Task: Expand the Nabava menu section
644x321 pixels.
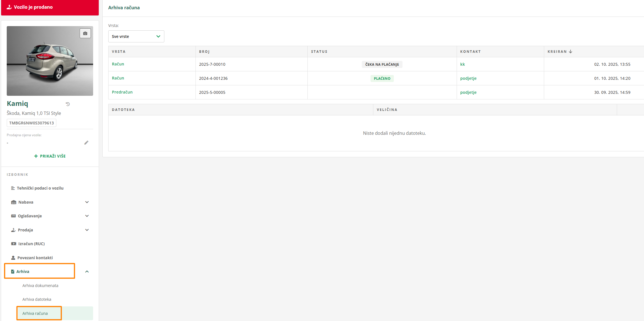Action: tap(87, 202)
